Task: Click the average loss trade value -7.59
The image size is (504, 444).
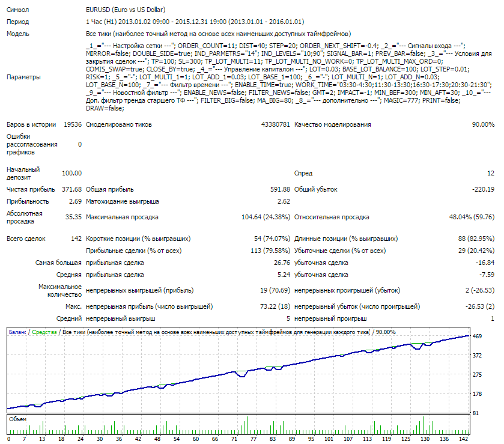Action: point(487,275)
